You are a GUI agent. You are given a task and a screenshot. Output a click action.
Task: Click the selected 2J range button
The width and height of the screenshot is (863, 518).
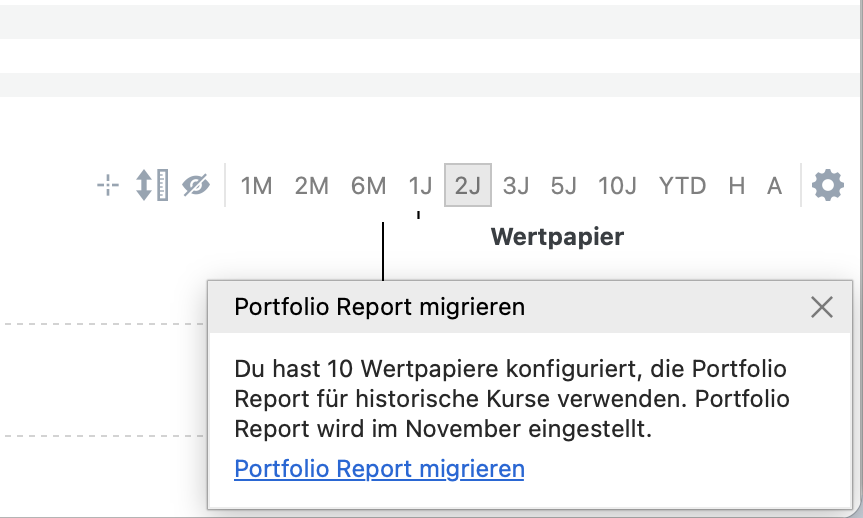tap(467, 186)
